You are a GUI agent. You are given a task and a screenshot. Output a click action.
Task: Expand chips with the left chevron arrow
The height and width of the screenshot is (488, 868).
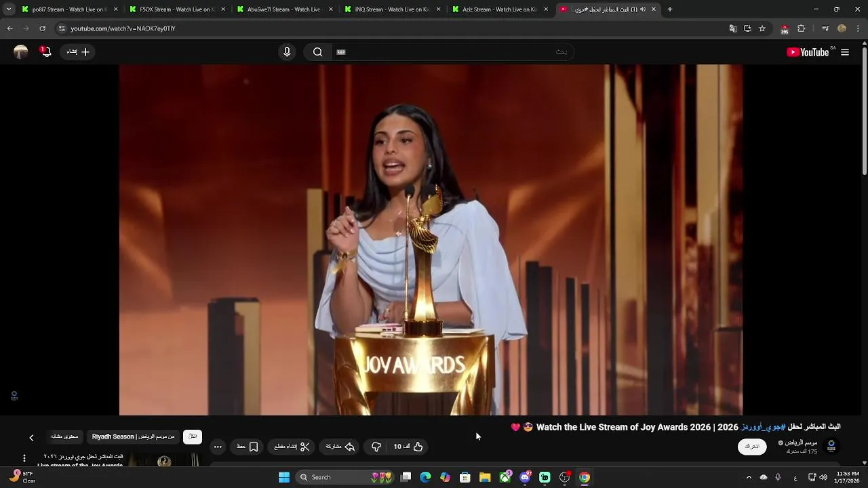point(31,438)
